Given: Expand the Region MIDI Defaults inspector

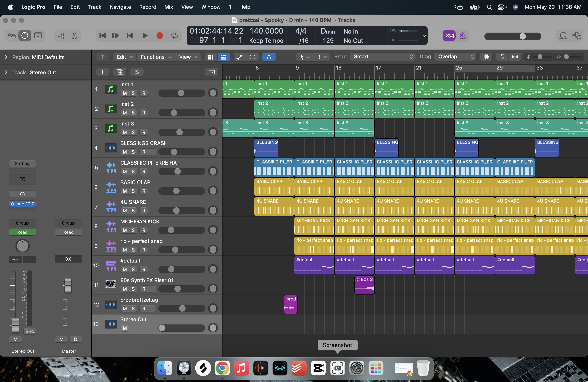Looking at the screenshot, I should click(x=6, y=57).
